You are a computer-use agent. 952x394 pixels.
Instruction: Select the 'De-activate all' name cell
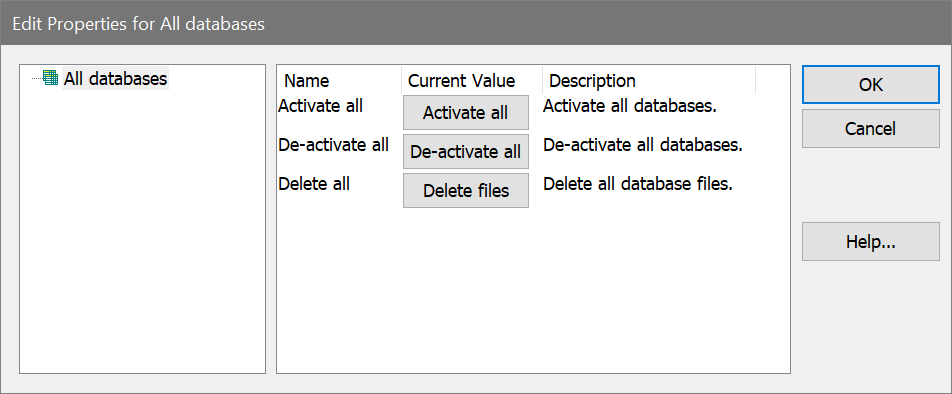[x=333, y=145]
